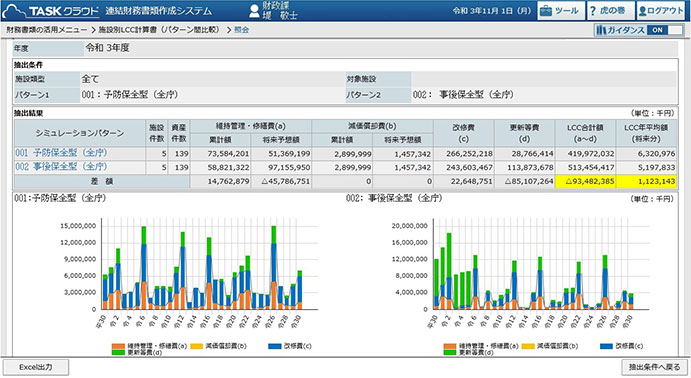Click the 維持管理・修繕費(a) table column header
Screen dimensions: 691x378
point(250,126)
